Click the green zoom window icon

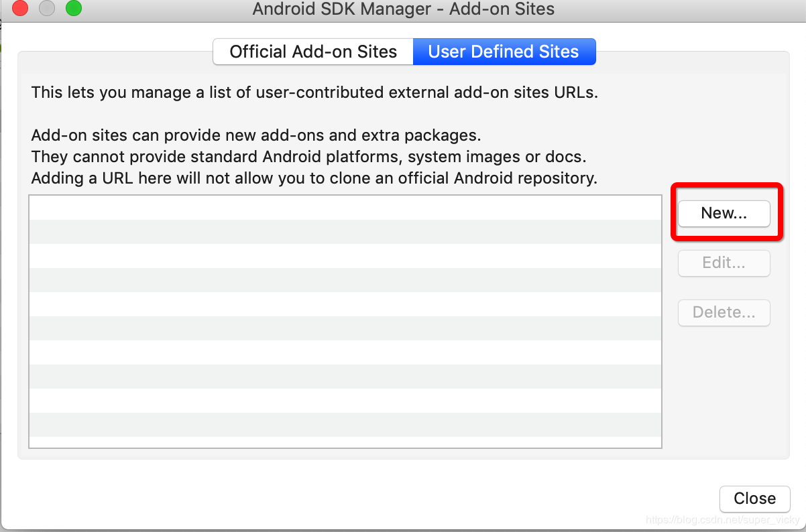click(x=74, y=9)
